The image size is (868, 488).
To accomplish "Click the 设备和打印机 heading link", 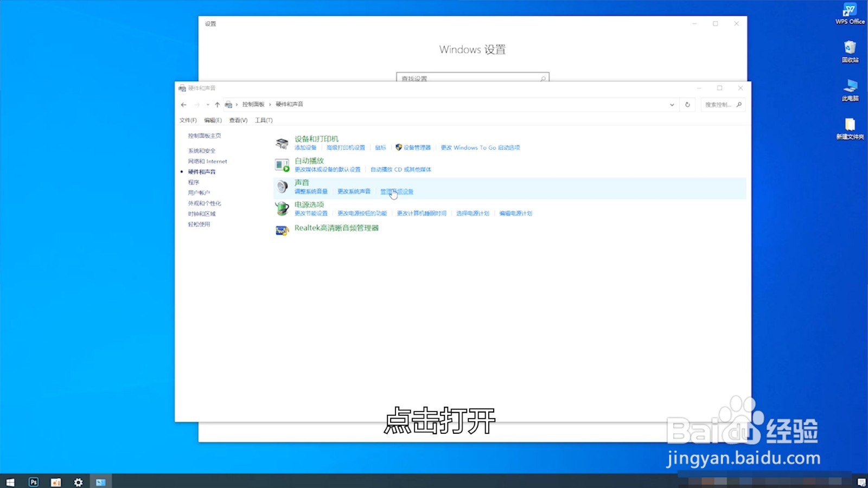I will 316,139.
